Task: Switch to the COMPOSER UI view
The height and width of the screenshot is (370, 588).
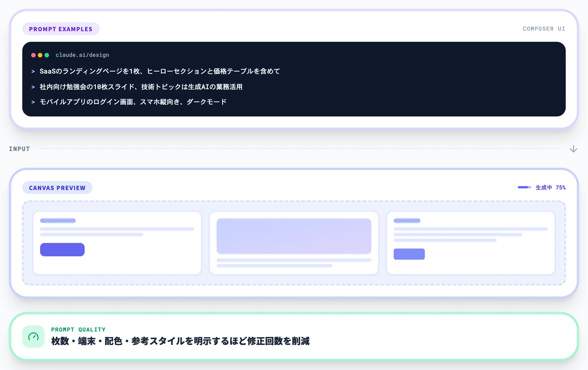Action: 544,29
